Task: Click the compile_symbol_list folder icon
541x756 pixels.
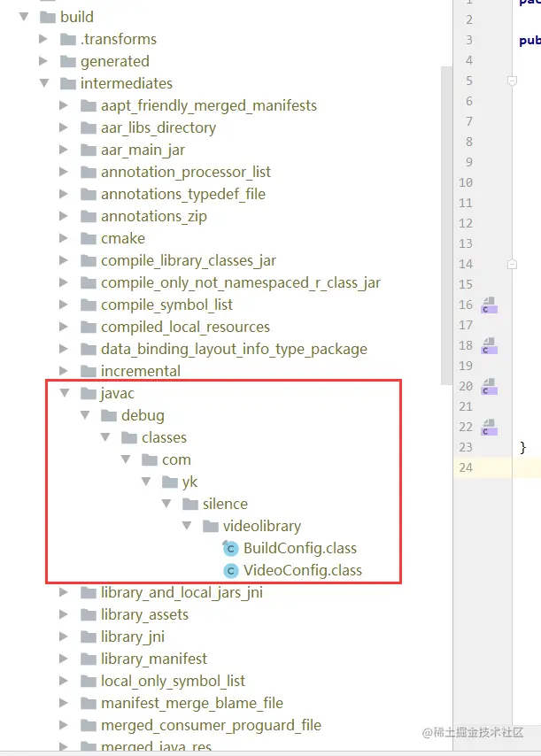Action: (89, 305)
